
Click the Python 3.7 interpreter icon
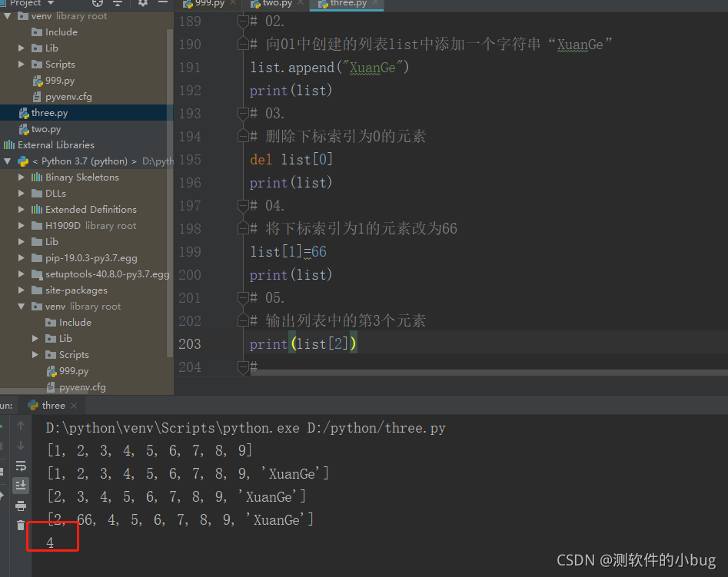click(x=23, y=161)
